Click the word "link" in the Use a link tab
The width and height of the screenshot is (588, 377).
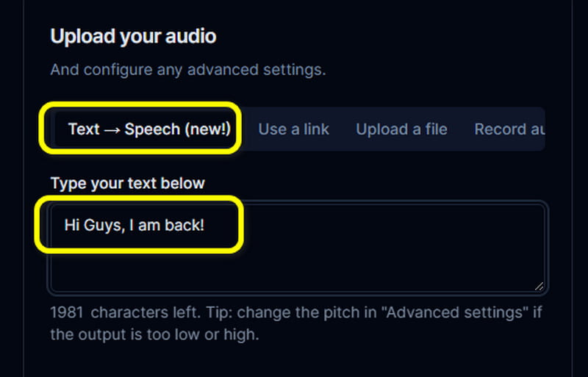tap(315, 129)
